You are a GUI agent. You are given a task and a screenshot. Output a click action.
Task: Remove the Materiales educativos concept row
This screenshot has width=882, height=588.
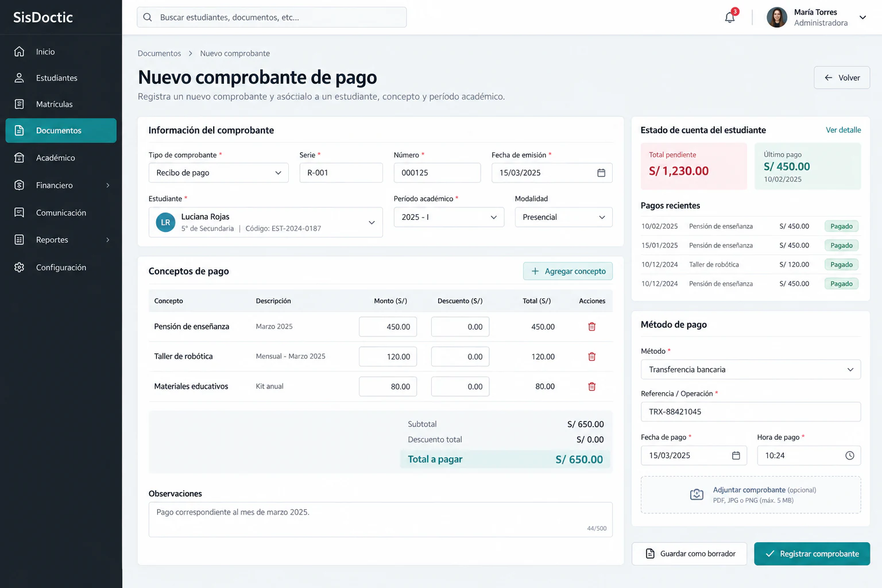(x=592, y=386)
